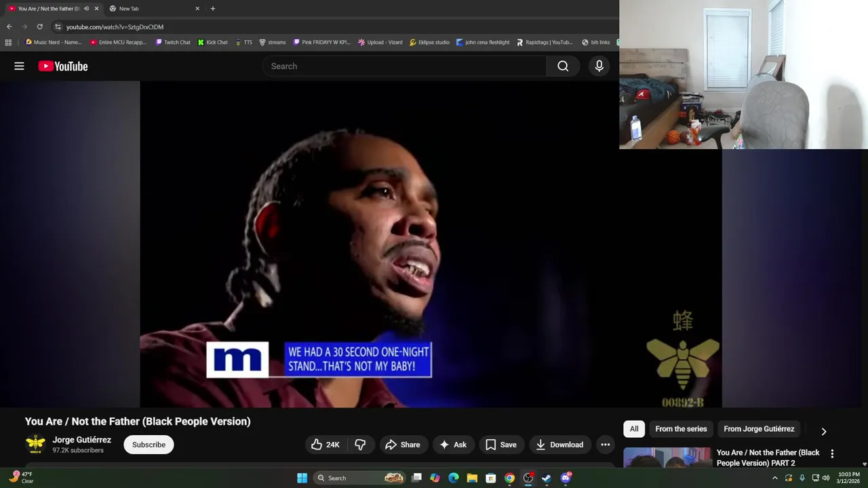
Task: Open john cena fleshlight bookmark
Action: pyautogui.click(x=483, y=42)
